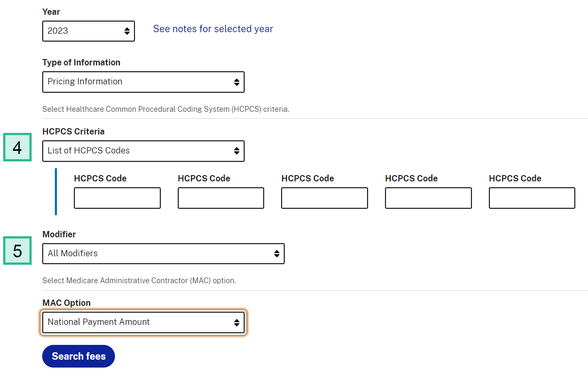
Task: Click the first HCPCS Code input field
Action: [117, 198]
